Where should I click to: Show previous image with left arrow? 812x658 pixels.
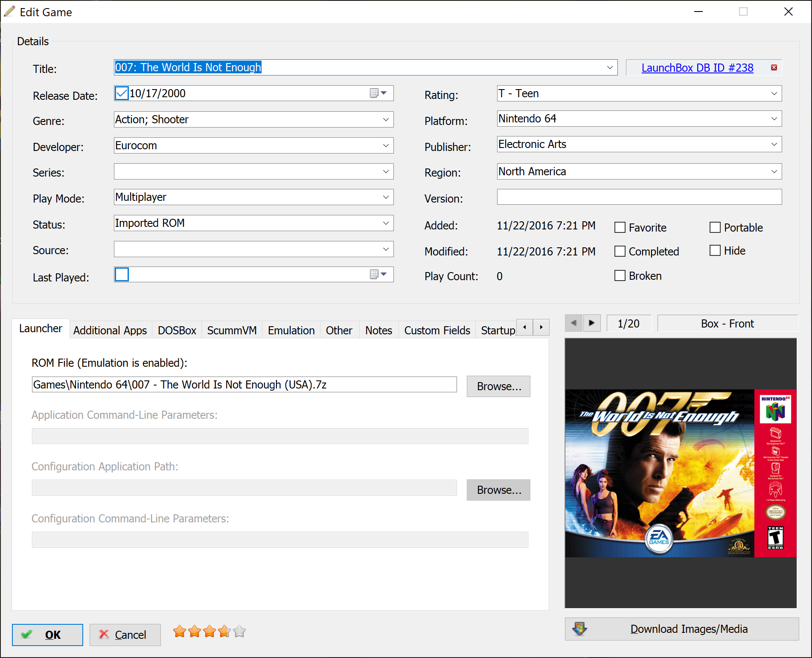tap(574, 323)
